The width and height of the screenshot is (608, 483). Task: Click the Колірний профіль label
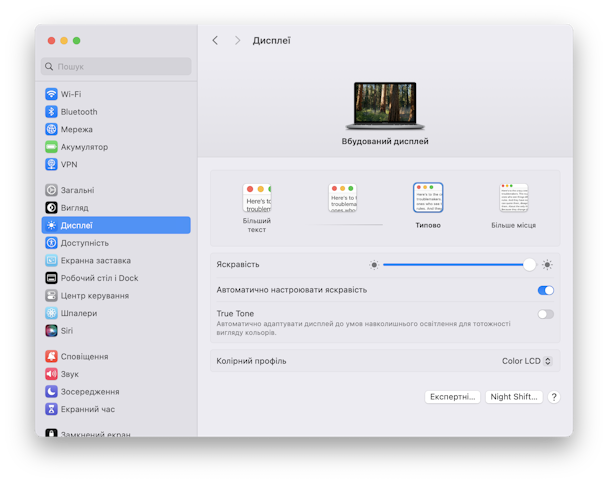click(251, 361)
